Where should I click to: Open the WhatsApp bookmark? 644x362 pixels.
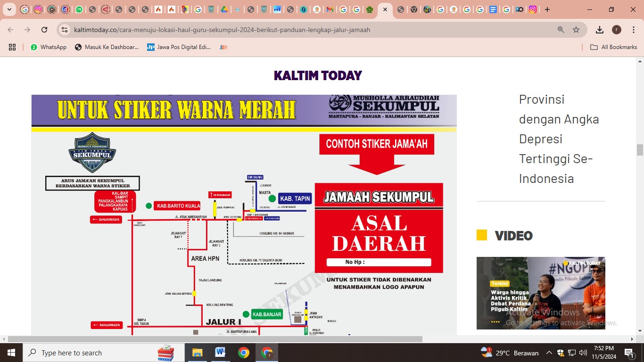pyautogui.click(x=49, y=47)
